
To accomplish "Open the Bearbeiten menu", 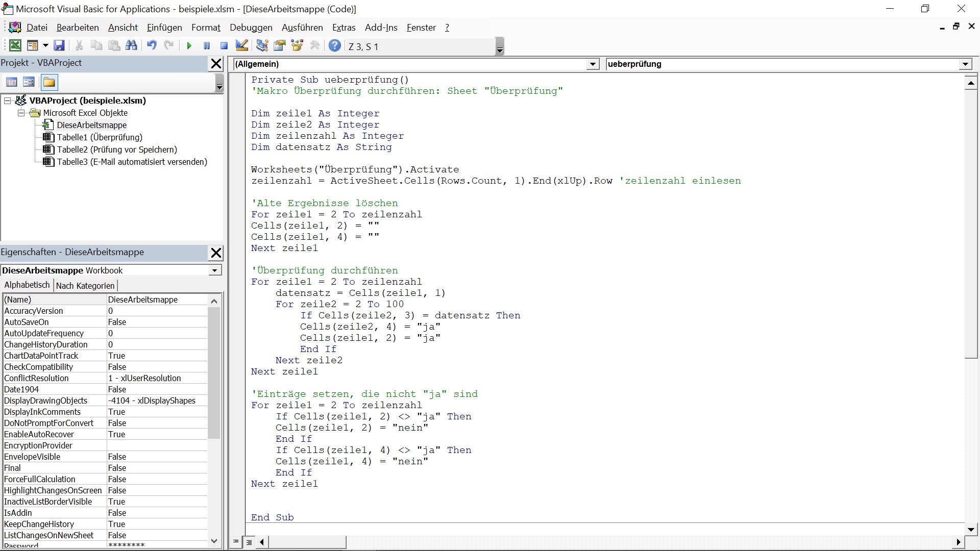I will tap(78, 28).
